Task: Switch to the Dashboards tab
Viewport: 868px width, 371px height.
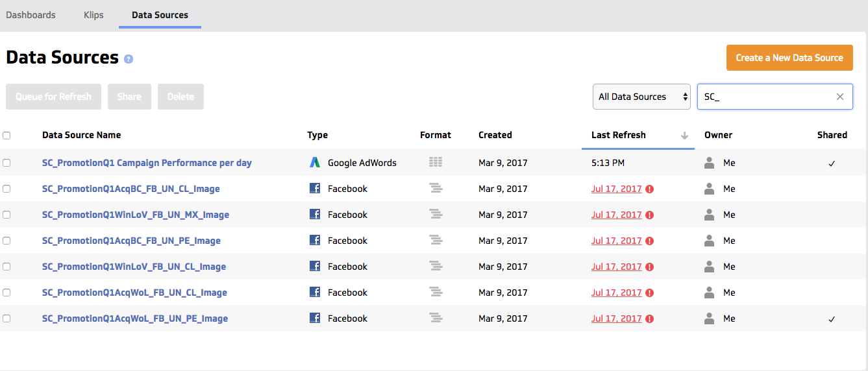Action: coord(31,15)
